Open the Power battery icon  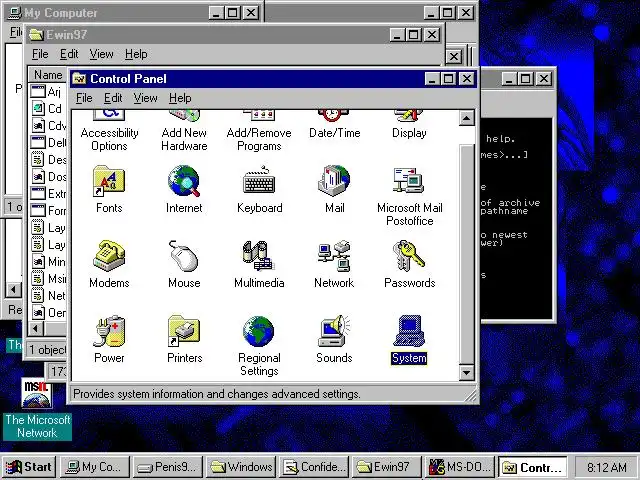coord(109,331)
